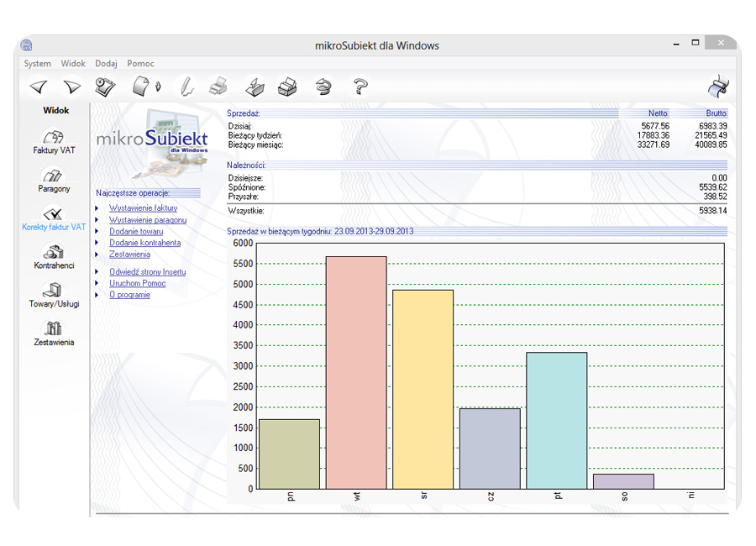Image resolution: width=756 pixels, height=546 pixels.
Task: Click the blank document (new) toolbar icon
Action: click(141, 87)
